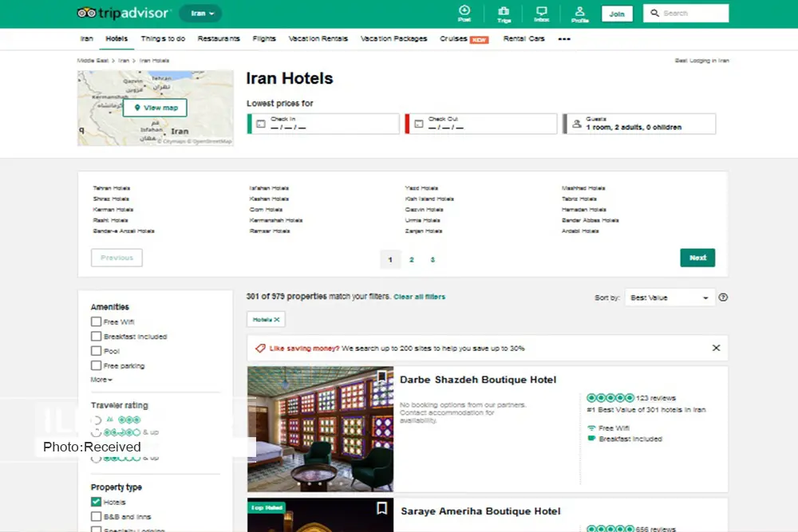The image size is (798, 532).
Task: Open 123 reviews for Darbe Shazdeh
Action: [x=656, y=398]
